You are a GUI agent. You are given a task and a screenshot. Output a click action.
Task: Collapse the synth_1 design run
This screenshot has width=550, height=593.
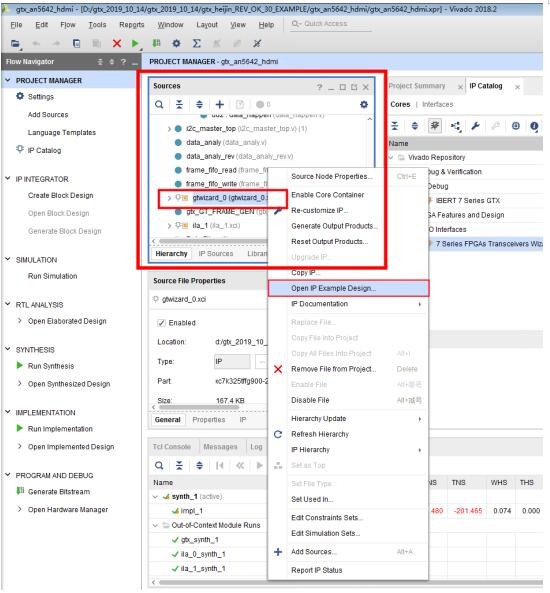[x=155, y=497]
